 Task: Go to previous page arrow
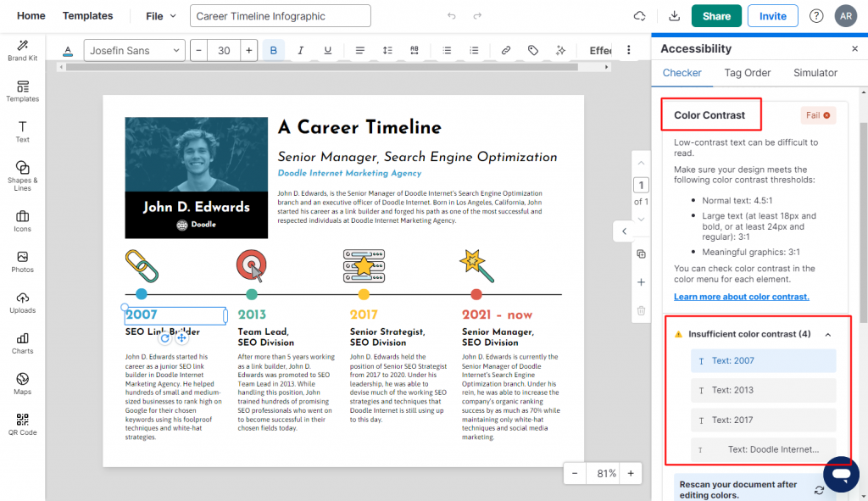(641, 164)
